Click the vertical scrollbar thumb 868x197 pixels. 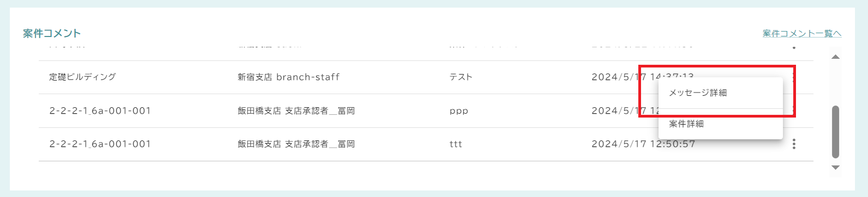point(835,132)
